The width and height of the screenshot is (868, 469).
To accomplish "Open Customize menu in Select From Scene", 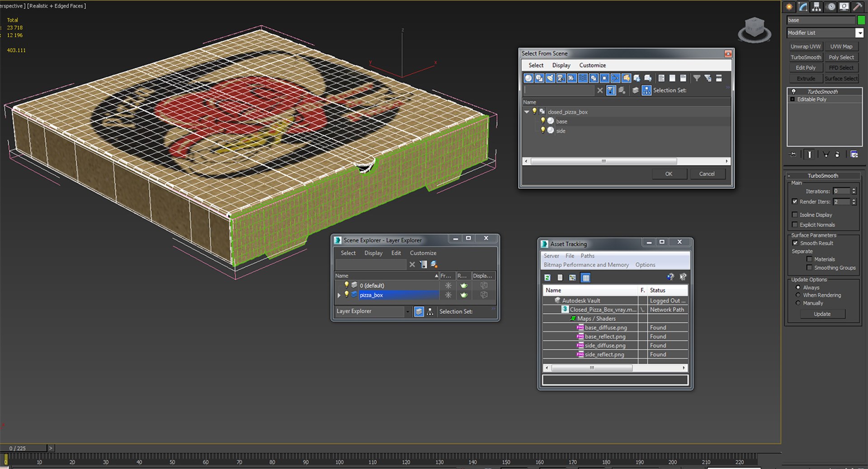I will click(x=592, y=65).
